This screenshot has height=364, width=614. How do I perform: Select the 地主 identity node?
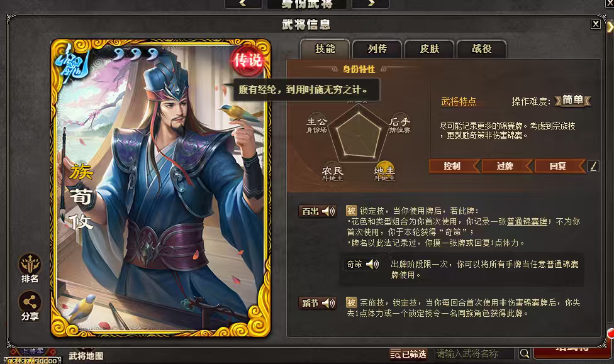384,171
